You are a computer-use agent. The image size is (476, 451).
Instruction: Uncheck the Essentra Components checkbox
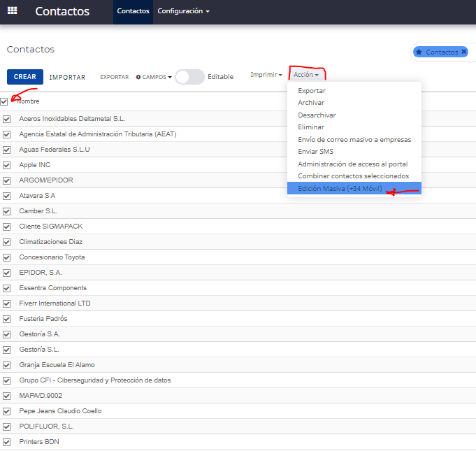coord(7,289)
